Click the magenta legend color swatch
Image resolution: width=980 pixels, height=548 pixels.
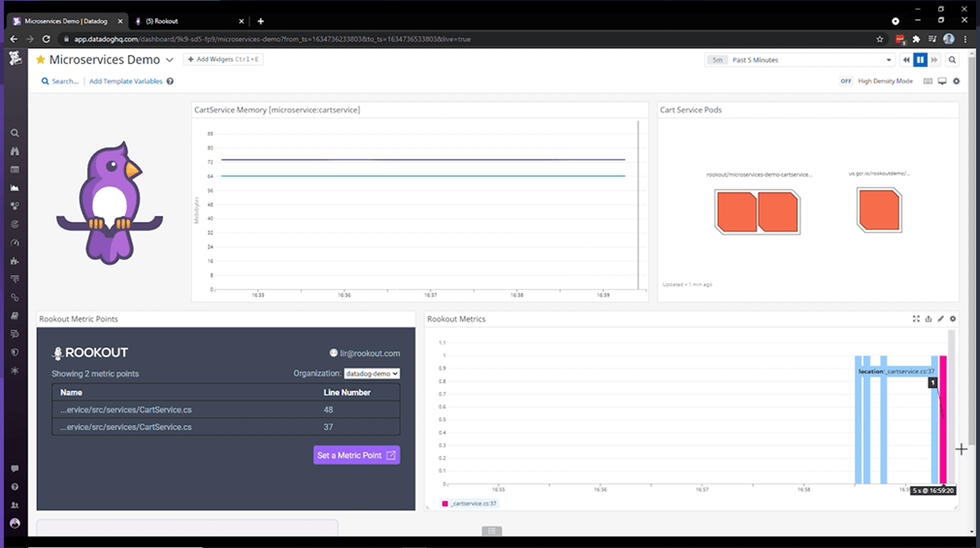(x=445, y=503)
